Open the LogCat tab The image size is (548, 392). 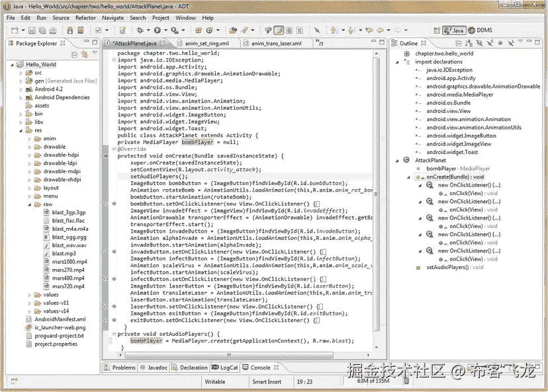tap(228, 368)
